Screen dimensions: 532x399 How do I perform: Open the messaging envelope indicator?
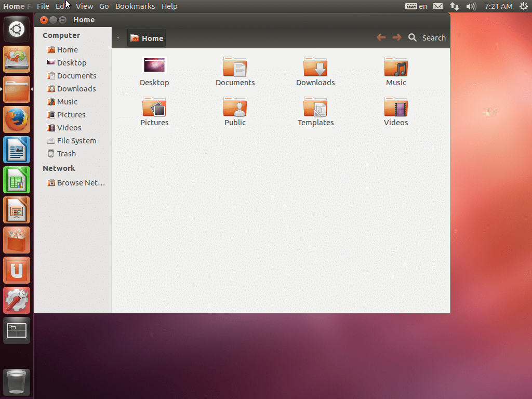coord(438,6)
